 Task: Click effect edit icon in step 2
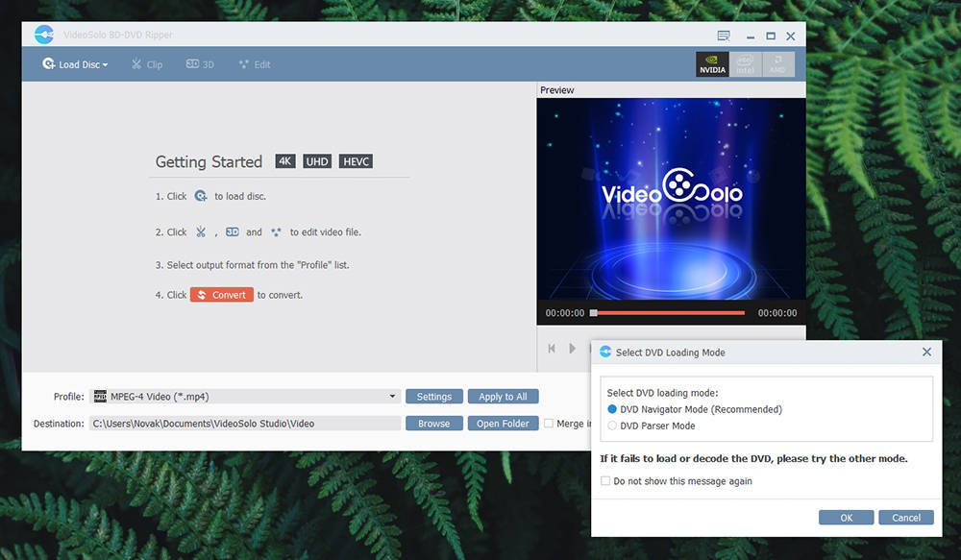276,232
